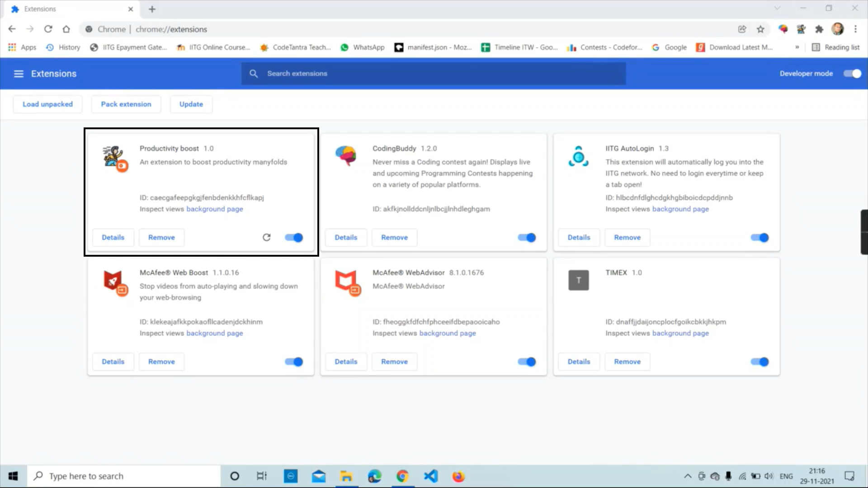
Task: Disable Developer mode toggle
Action: [852, 74]
